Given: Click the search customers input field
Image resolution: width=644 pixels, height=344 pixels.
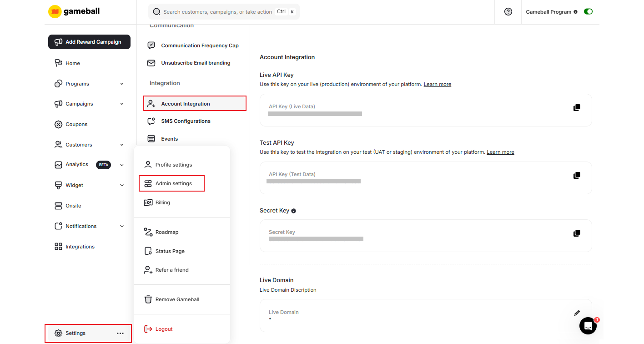Looking at the screenshot, I should [x=218, y=11].
